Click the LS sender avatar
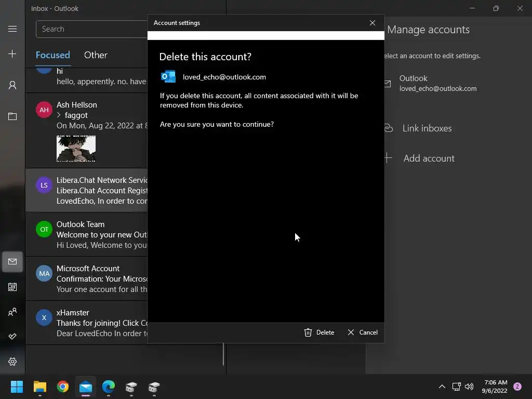The height and width of the screenshot is (399, 532). (44, 185)
